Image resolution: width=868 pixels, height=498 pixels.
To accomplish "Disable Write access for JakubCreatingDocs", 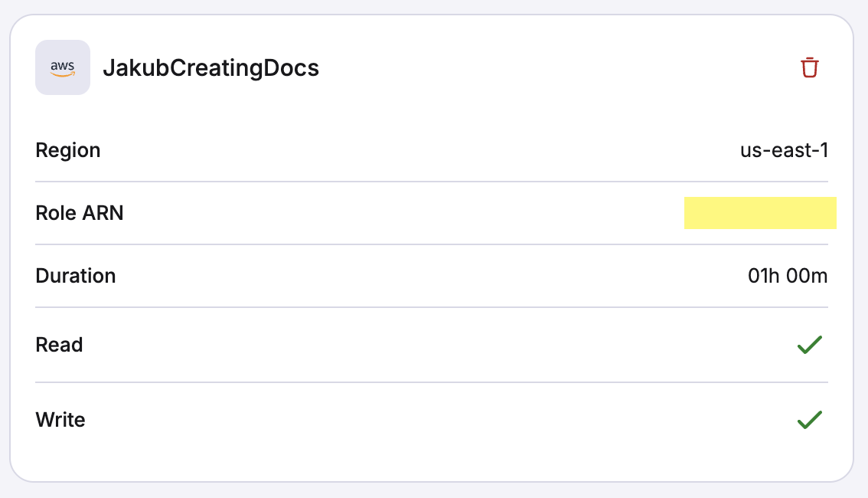I will pos(811,420).
